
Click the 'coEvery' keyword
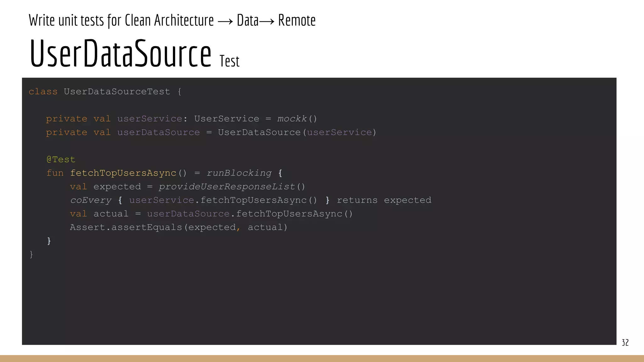[x=91, y=200]
